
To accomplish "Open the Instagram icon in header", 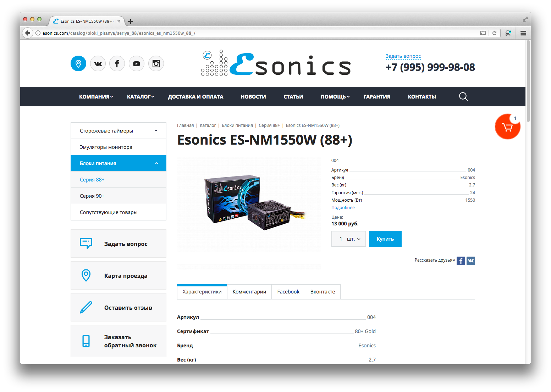I will (x=156, y=63).
